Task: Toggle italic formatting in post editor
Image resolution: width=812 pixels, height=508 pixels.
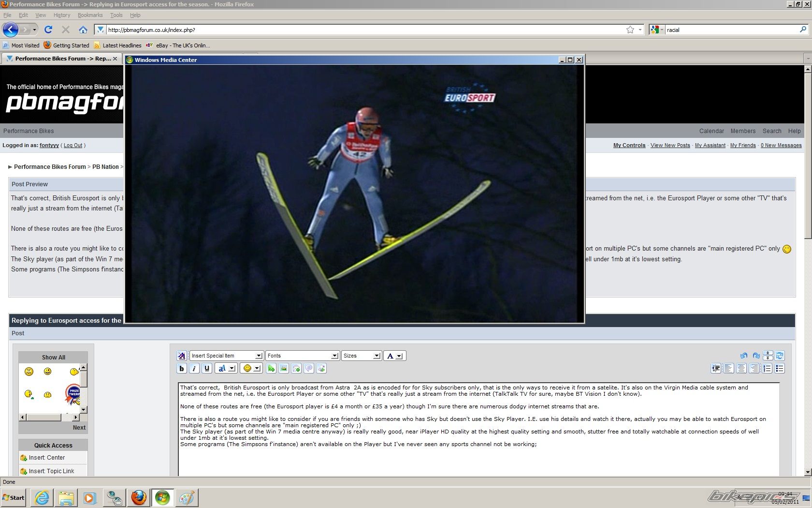Action: pos(194,369)
